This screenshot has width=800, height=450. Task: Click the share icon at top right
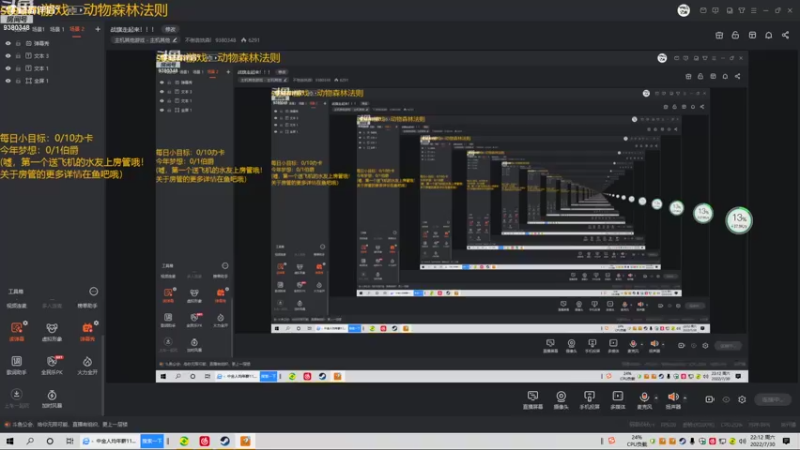(x=785, y=35)
